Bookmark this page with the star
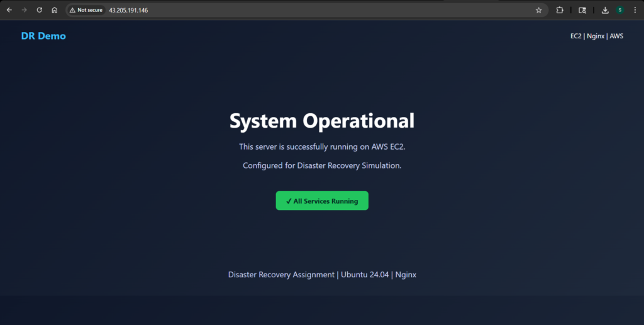 538,10
